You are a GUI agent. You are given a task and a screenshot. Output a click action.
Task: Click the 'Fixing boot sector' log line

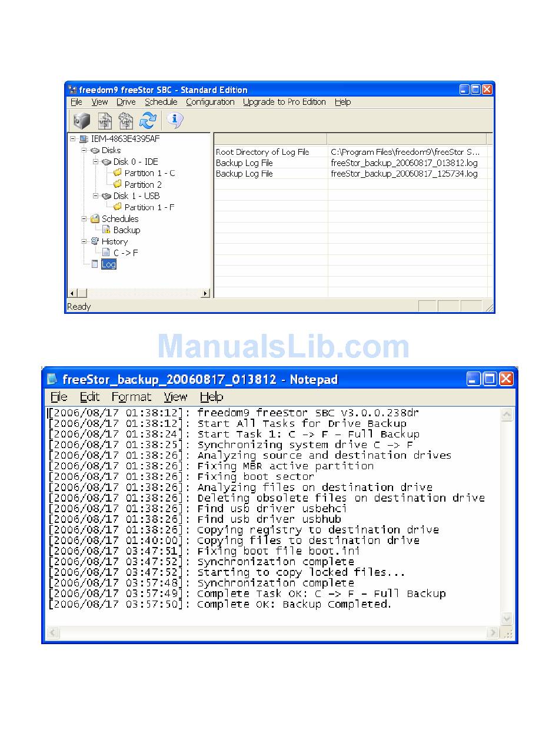click(182, 476)
